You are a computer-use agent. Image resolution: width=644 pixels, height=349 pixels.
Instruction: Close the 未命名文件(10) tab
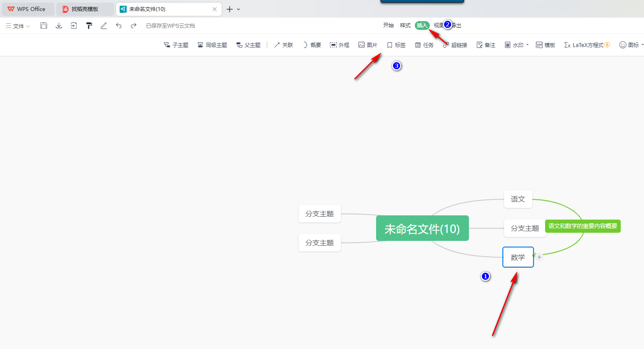(x=215, y=9)
